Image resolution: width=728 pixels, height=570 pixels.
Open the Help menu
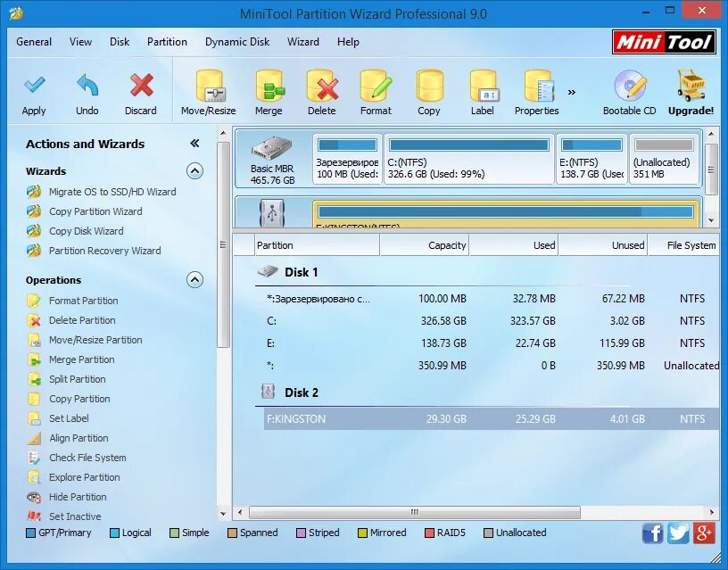tap(348, 42)
